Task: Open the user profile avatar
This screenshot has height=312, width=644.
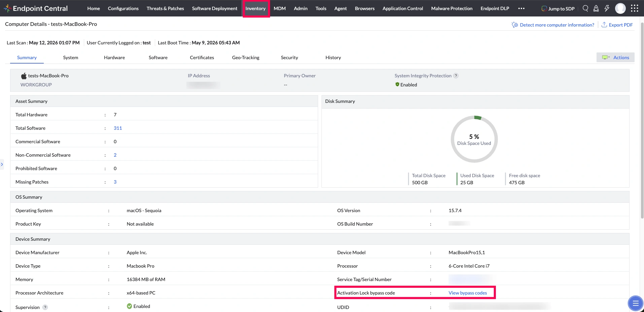Action: click(x=620, y=8)
